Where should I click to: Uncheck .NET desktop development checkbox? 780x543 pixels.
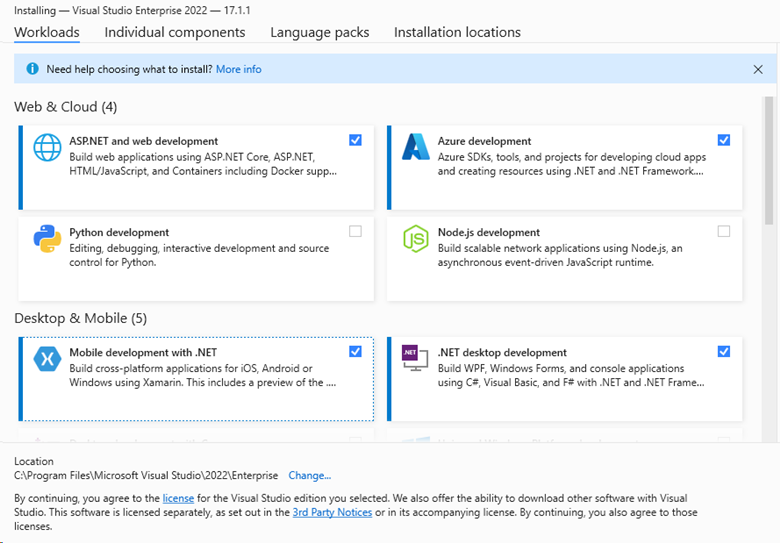click(724, 352)
